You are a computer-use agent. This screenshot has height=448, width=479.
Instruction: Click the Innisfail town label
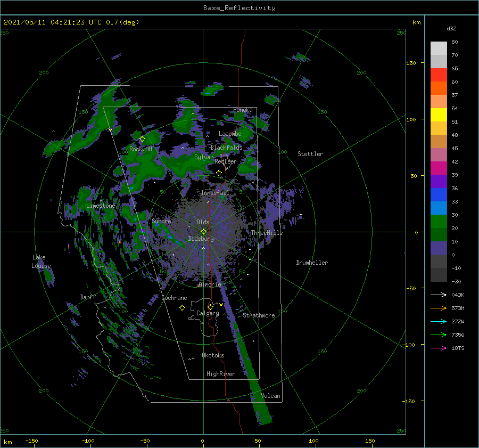coord(215,193)
